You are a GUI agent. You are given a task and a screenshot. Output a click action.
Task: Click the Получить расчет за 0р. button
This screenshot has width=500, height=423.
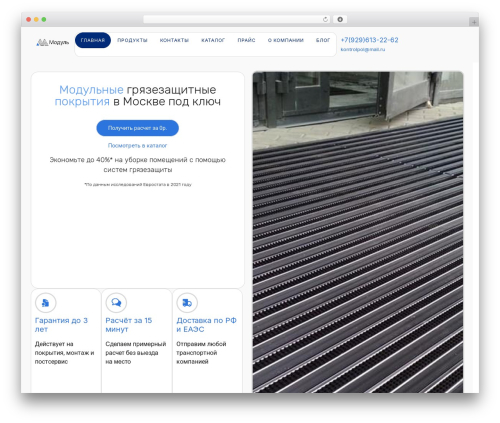(138, 128)
